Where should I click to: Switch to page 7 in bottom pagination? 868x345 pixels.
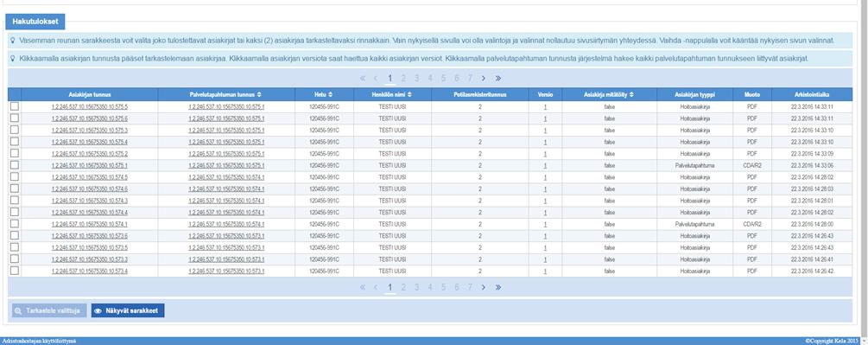tap(470, 287)
